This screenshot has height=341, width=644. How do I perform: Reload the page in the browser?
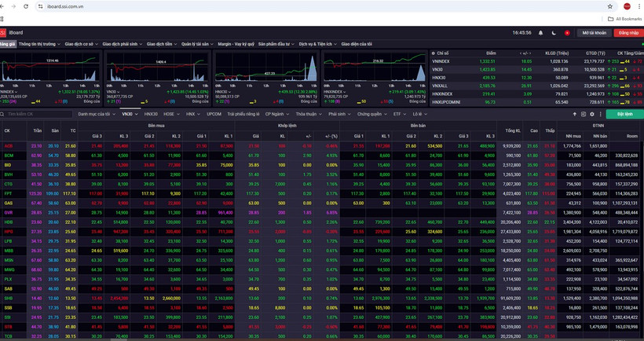[x=27, y=6]
